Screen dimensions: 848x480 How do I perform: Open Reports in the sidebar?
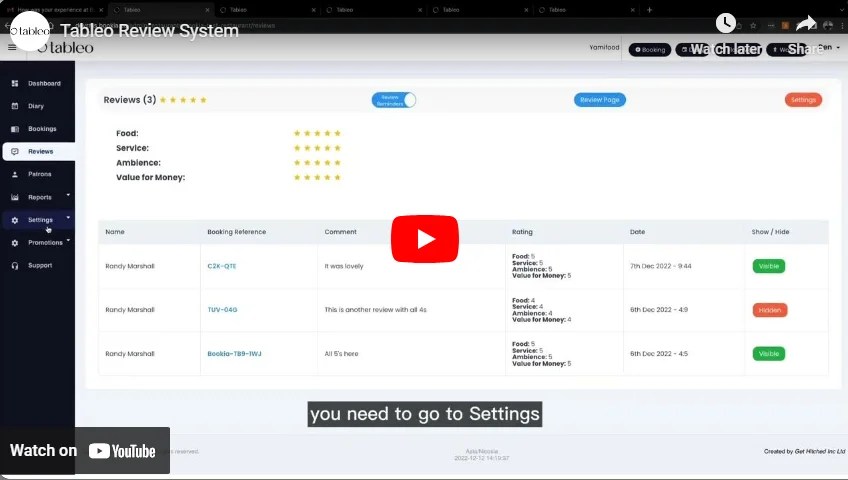click(38, 197)
